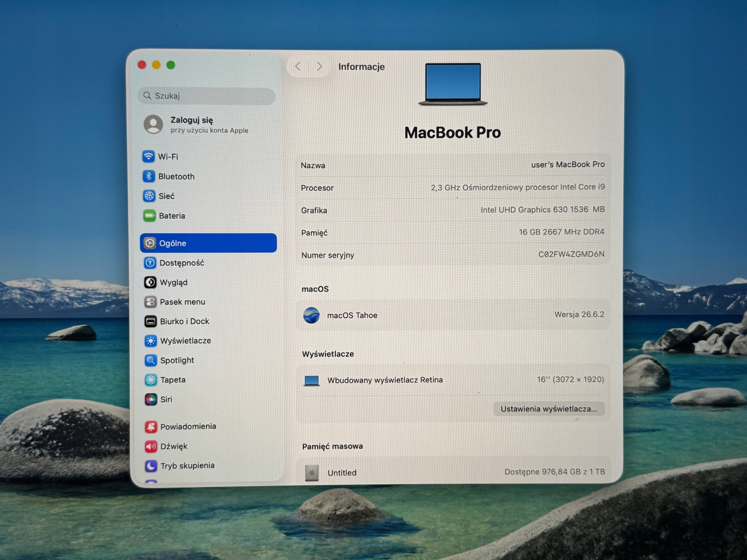Screen dimensions: 747x560
Task: Click Dostępne 976,84 GB z 1 TB
Action: 554,472
